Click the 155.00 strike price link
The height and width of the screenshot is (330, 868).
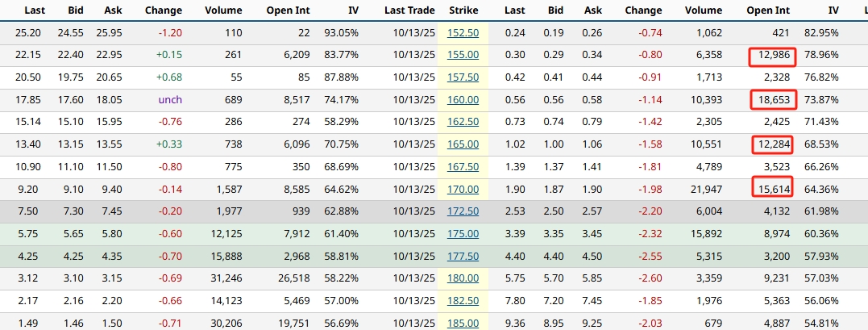(463, 55)
